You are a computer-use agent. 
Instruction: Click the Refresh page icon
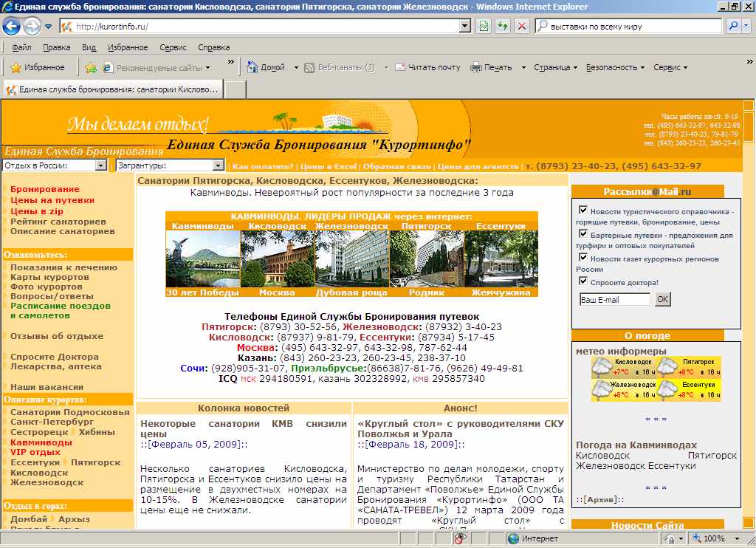[x=503, y=26]
